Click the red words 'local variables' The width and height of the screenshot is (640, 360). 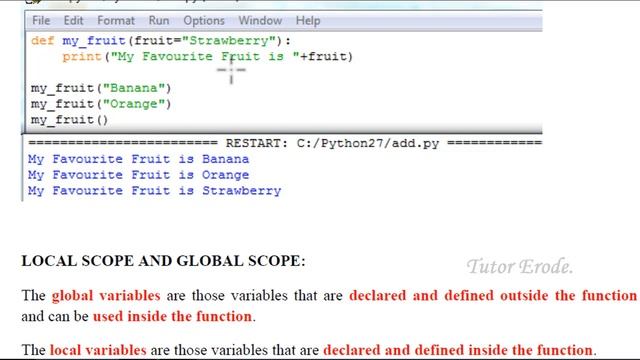point(98,350)
